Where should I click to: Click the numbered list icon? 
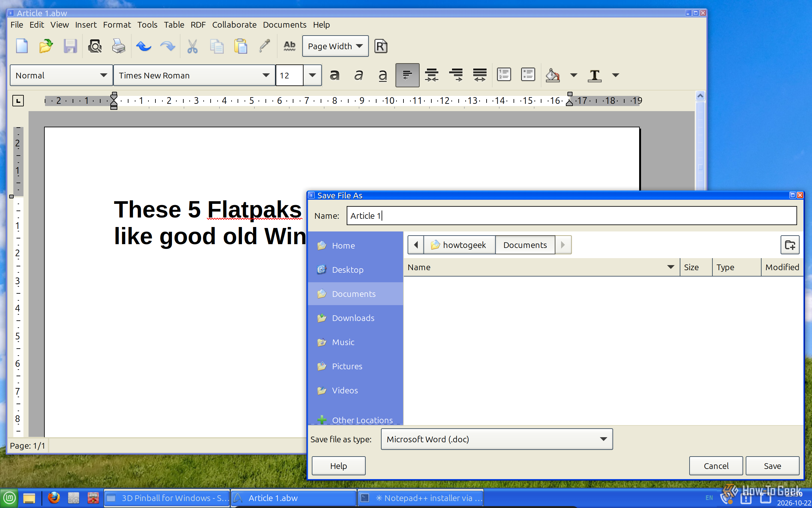click(x=504, y=75)
